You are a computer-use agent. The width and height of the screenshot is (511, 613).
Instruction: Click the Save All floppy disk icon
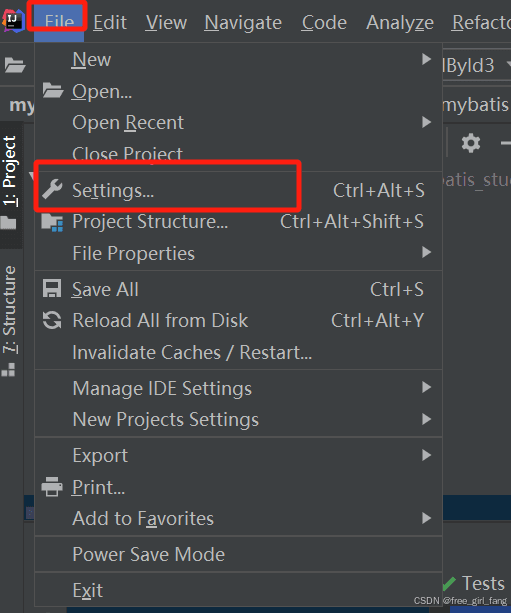pos(52,289)
